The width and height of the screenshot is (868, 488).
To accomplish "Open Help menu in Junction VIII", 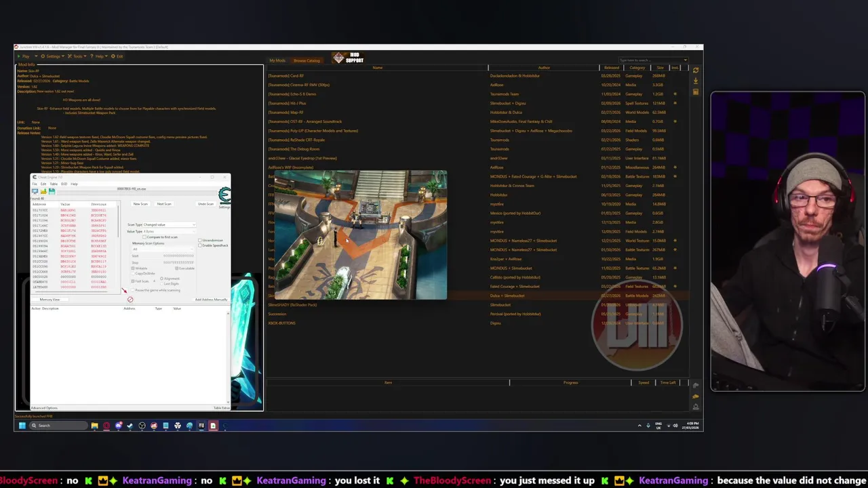I will pyautogui.click(x=99, y=56).
